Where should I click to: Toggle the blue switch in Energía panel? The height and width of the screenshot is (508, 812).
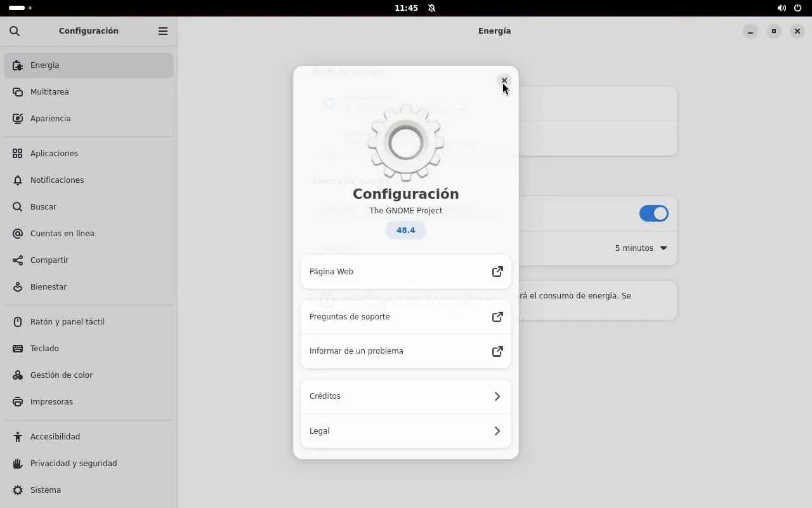(654, 213)
